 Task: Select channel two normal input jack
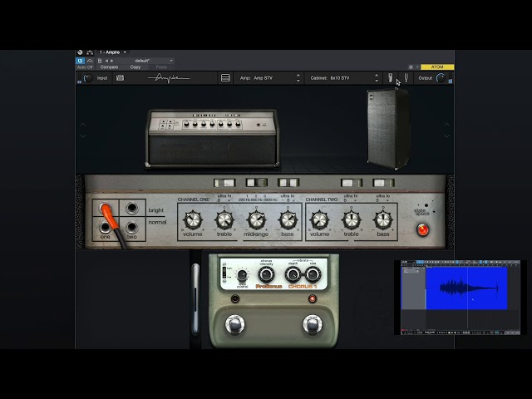pos(131,227)
